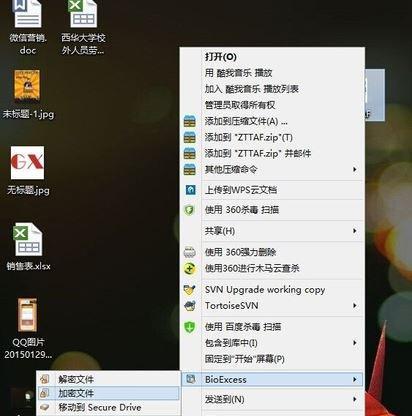The width and height of the screenshot is (412, 416).
Task: Choose 固定到"开始"屏幕(P)
Action: coord(245,359)
